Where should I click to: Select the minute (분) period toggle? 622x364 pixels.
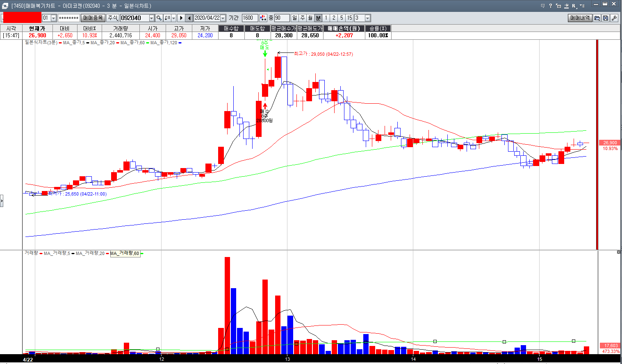click(318, 18)
